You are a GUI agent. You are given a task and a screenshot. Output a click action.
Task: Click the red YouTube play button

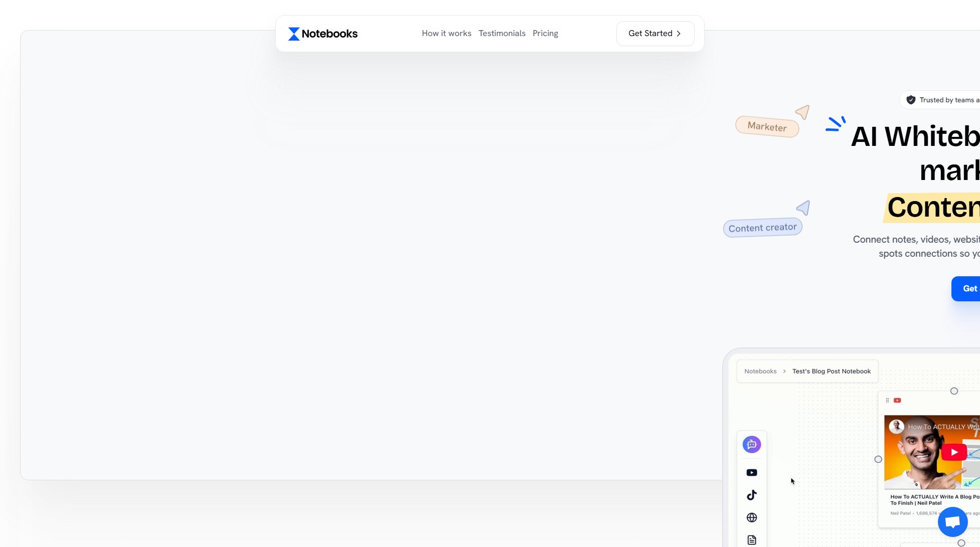[x=954, y=452]
